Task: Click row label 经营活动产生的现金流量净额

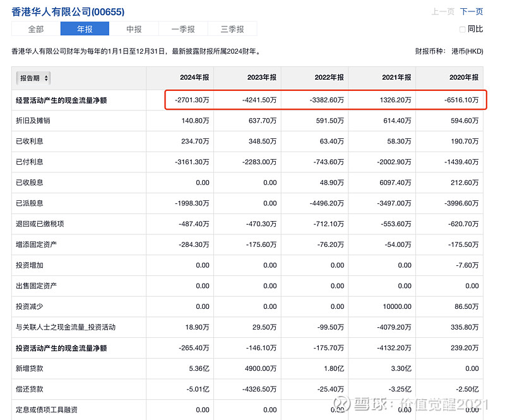Action: (x=61, y=100)
